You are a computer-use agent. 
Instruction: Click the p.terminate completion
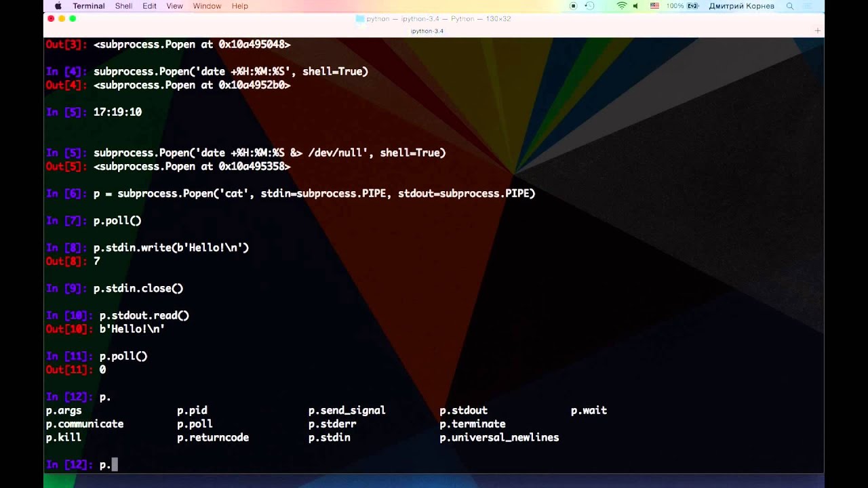coord(473,424)
